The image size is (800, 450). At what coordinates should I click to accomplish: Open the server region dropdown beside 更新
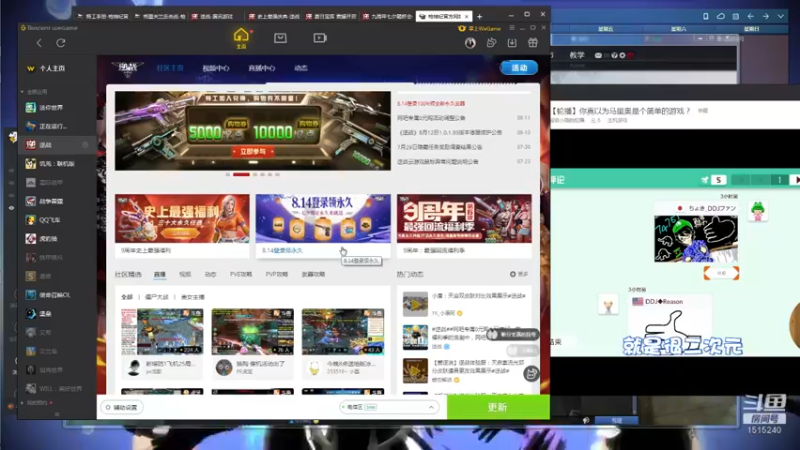[x=389, y=407]
